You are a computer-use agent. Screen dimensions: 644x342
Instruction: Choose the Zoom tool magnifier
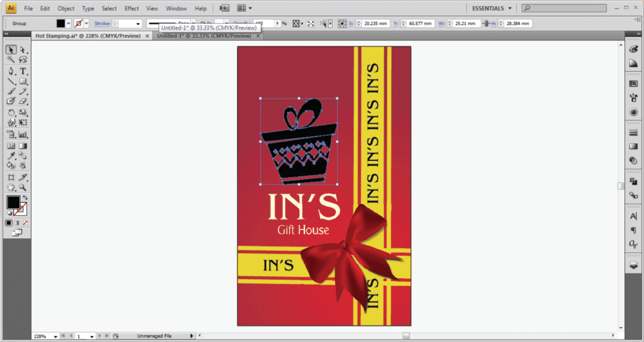(x=23, y=187)
